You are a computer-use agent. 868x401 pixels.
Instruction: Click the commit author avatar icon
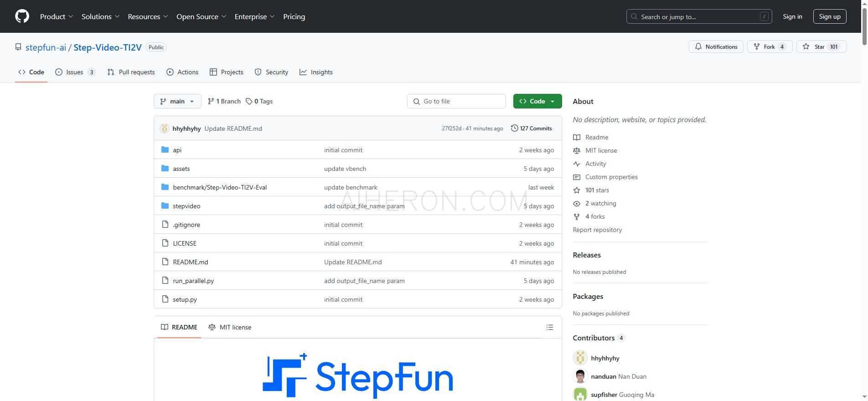tap(165, 129)
